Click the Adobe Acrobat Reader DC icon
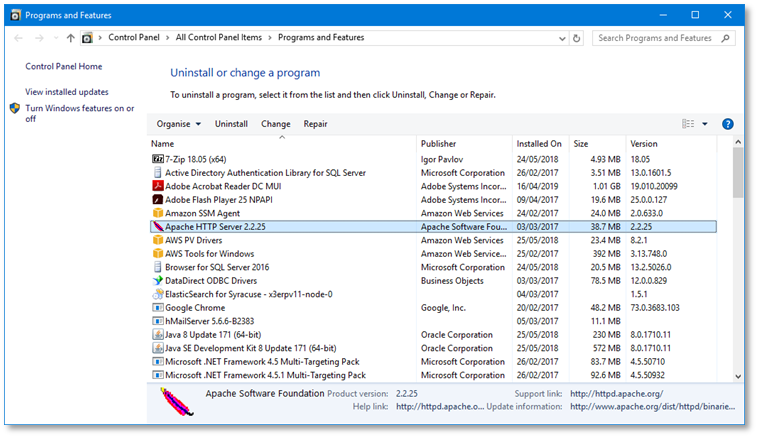757x437 pixels. point(157,186)
